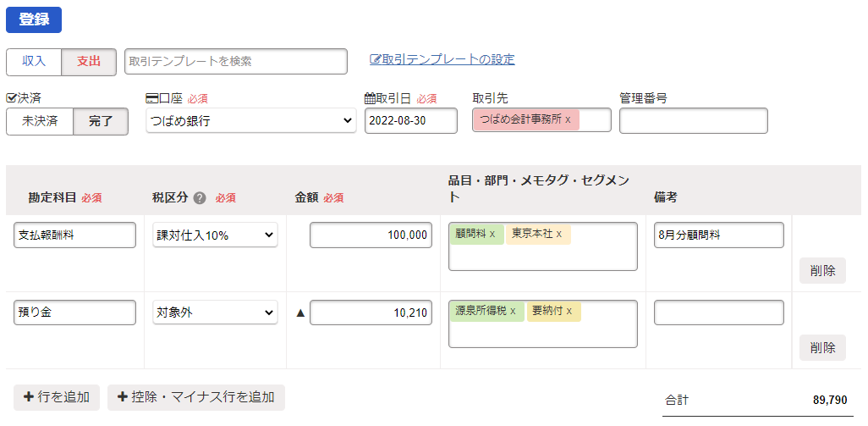The width and height of the screenshot is (868, 426).
Task: Click the 預り金 account field
Action: tap(74, 313)
